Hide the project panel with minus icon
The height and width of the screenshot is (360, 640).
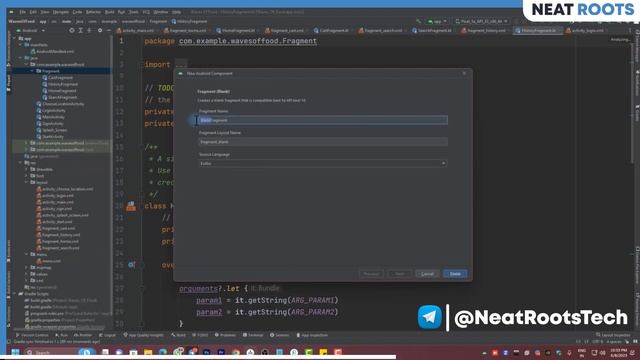(x=109, y=31)
